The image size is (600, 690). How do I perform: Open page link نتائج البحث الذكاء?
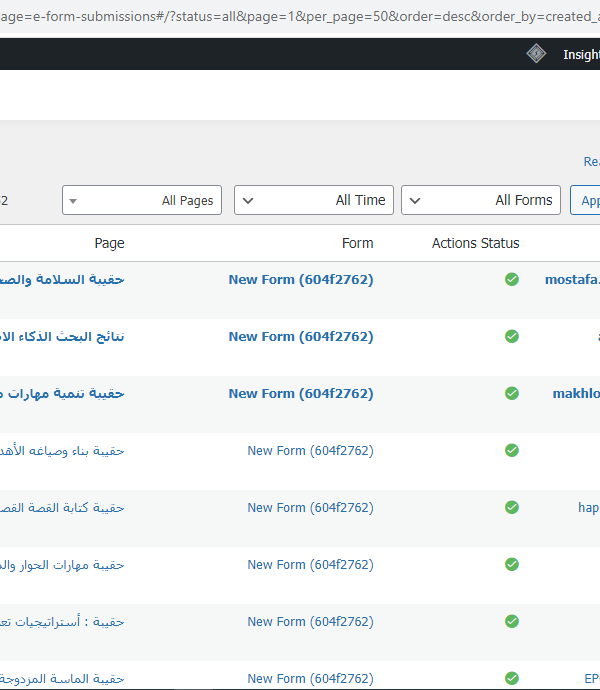[x=62, y=337]
